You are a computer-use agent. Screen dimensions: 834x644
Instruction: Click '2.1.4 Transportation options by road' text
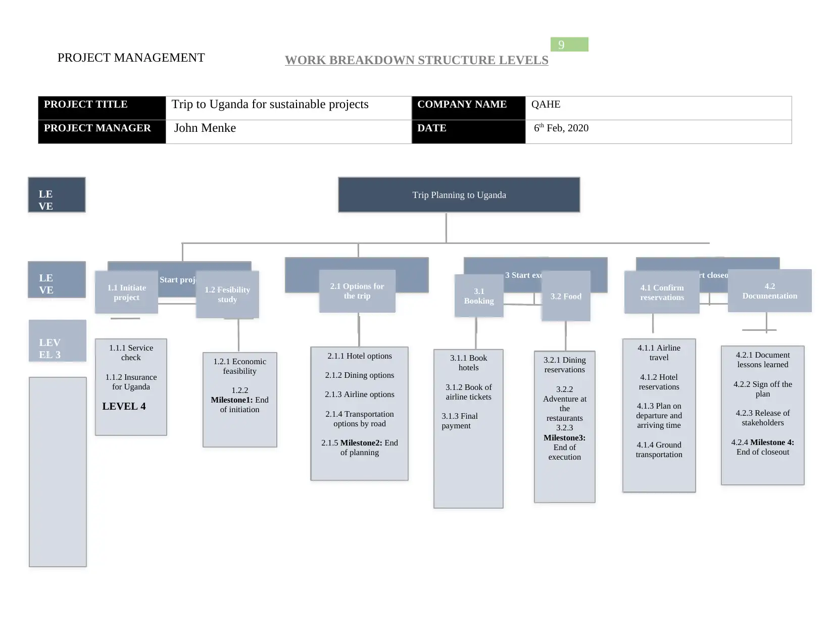click(360, 419)
